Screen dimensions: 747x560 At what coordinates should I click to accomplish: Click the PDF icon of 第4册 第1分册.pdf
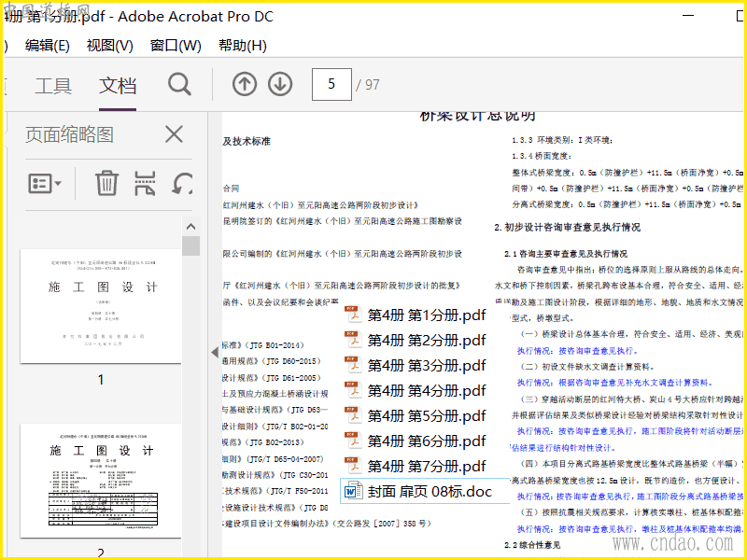354,315
